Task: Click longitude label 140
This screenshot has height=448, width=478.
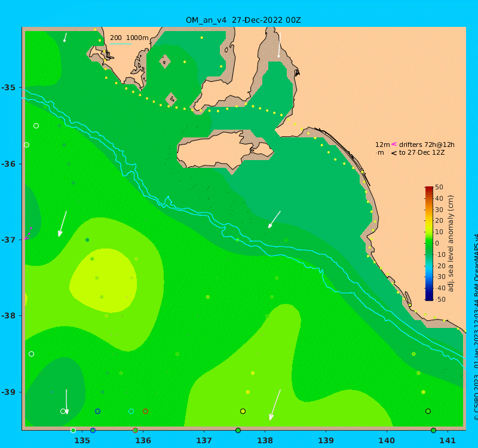Action: [x=387, y=440]
